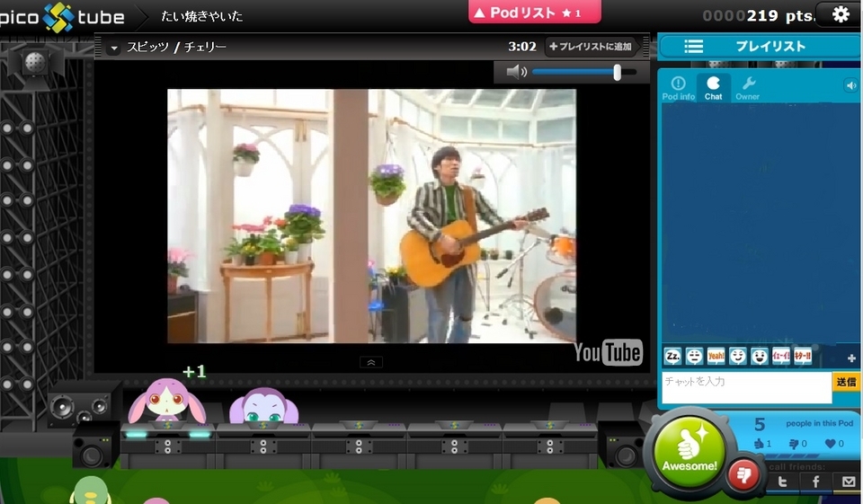Click the たい焼きやいた pod name

pos(202,16)
